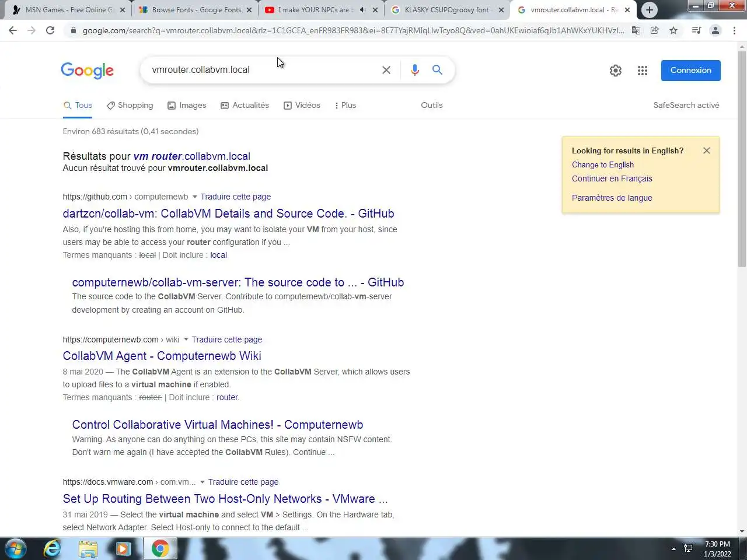Translate the docs.vmware.com result page
747x560 pixels.
[x=243, y=482]
